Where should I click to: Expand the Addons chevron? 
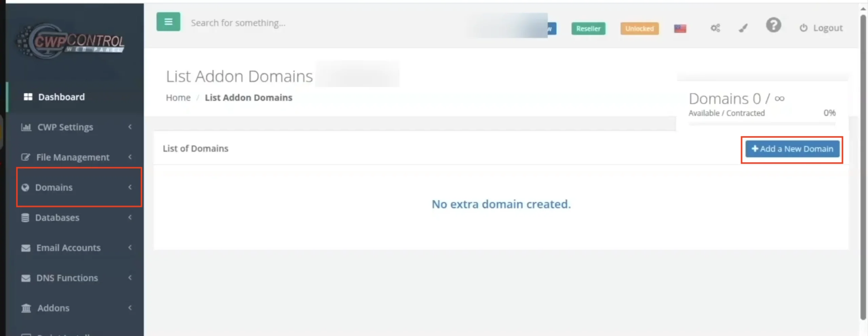point(130,308)
